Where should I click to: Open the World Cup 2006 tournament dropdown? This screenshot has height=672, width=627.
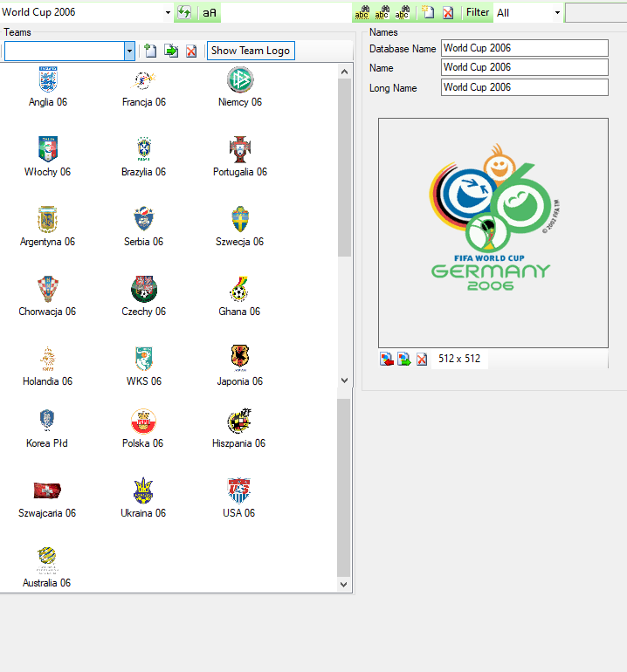(168, 12)
